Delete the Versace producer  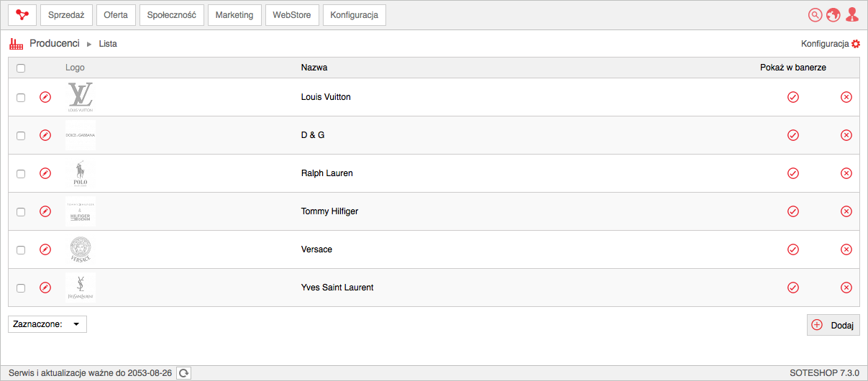tap(846, 249)
